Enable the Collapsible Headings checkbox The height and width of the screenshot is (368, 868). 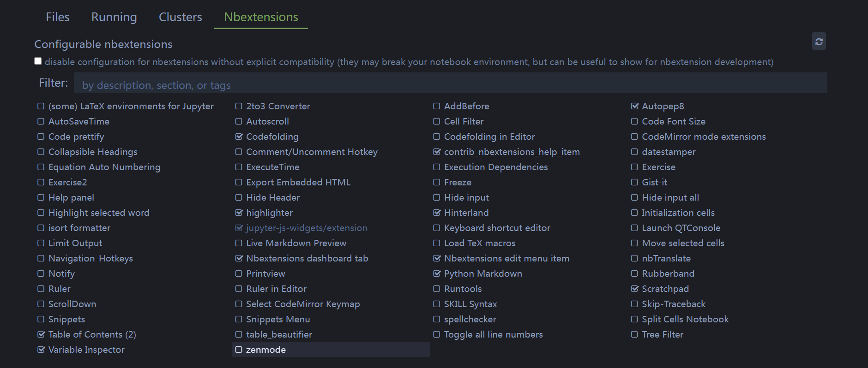click(41, 152)
